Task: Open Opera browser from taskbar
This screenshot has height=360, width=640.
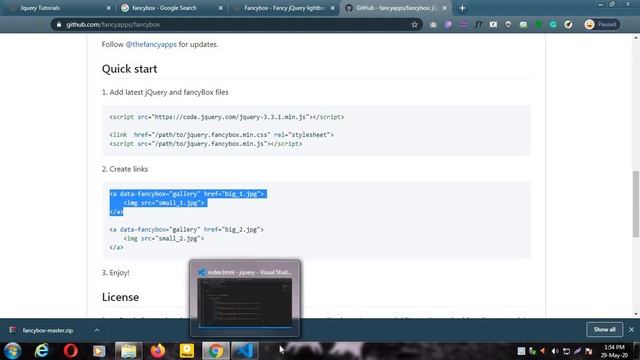Action: pos(71,351)
